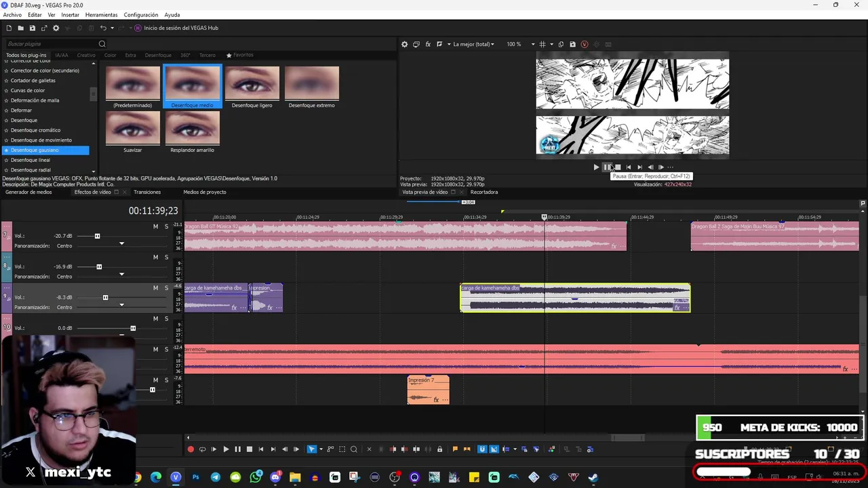Select the Normal edit tool arrow
Screen dimensions: 868x488
click(311, 449)
